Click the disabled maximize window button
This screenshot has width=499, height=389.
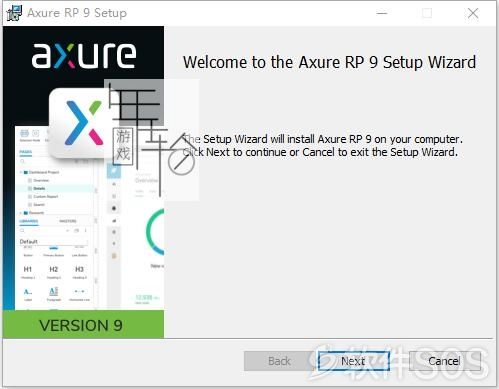point(427,13)
